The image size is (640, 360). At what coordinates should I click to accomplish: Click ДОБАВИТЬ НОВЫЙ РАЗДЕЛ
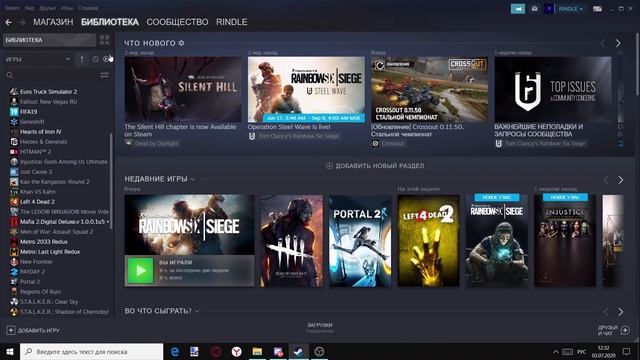point(375,166)
